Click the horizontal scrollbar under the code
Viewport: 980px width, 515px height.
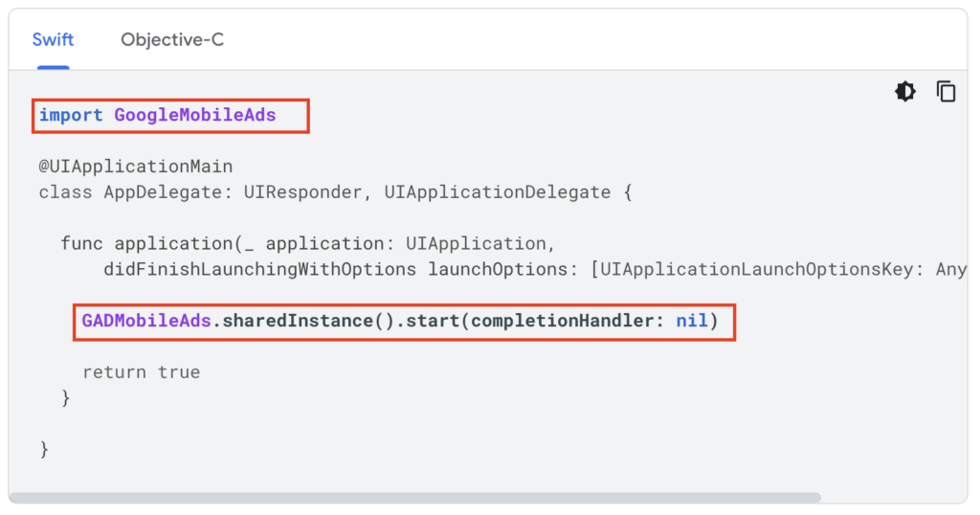pyautogui.click(x=415, y=498)
